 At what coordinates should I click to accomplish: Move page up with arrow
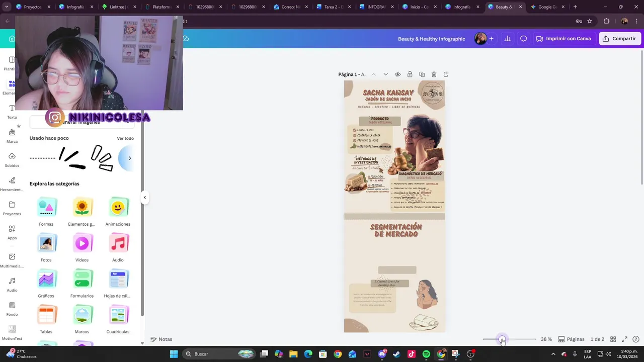click(373, 74)
